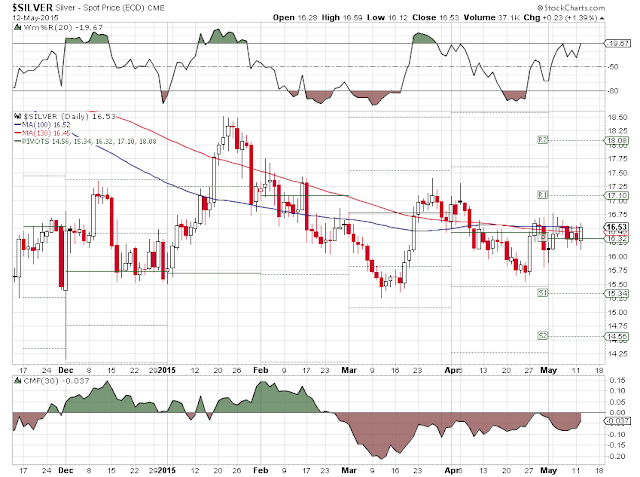Click the 15.34 pivot price tag

coord(618,293)
